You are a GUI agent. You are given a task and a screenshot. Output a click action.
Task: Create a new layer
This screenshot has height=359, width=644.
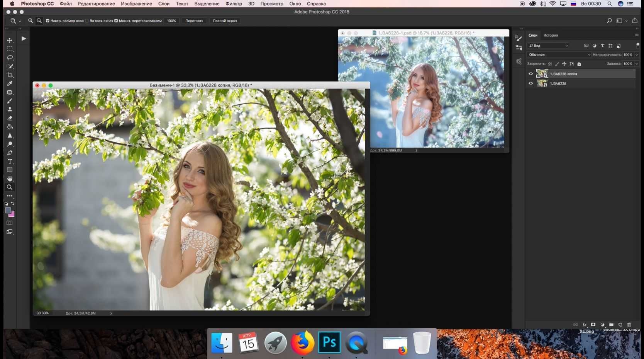click(620, 325)
